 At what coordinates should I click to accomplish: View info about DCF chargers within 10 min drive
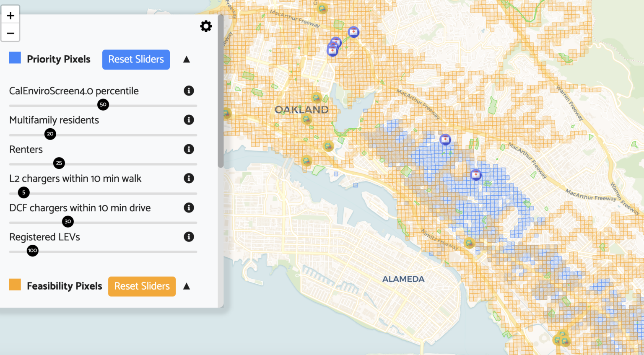pos(189,207)
